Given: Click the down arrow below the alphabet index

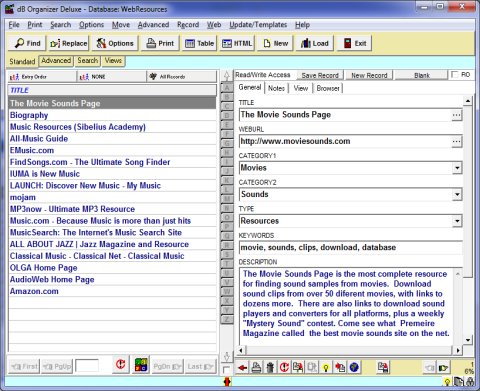Looking at the screenshot, I should click(227, 356).
